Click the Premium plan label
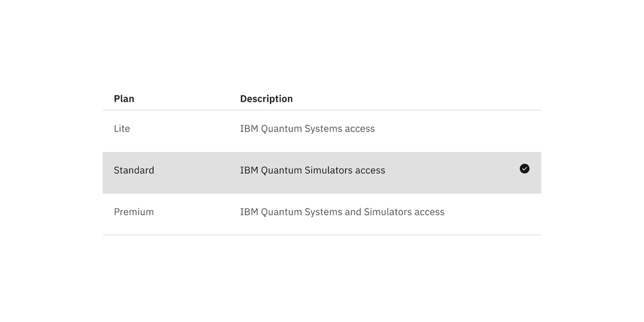Image resolution: width=644 pixels, height=322 pixels. (x=134, y=212)
